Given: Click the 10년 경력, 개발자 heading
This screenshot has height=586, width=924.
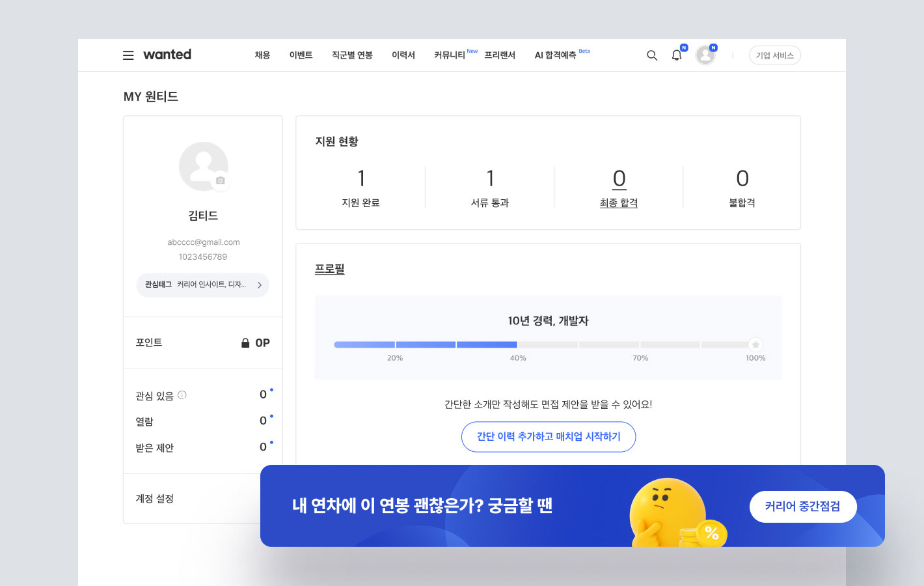Looking at the screenshot, I should pos(549,321).
